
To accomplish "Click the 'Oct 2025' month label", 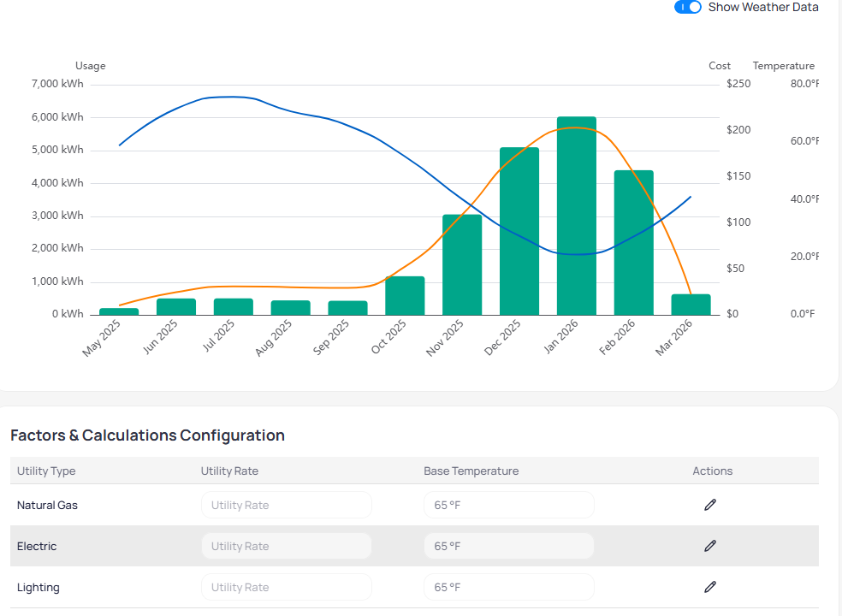I will [388, 337].
